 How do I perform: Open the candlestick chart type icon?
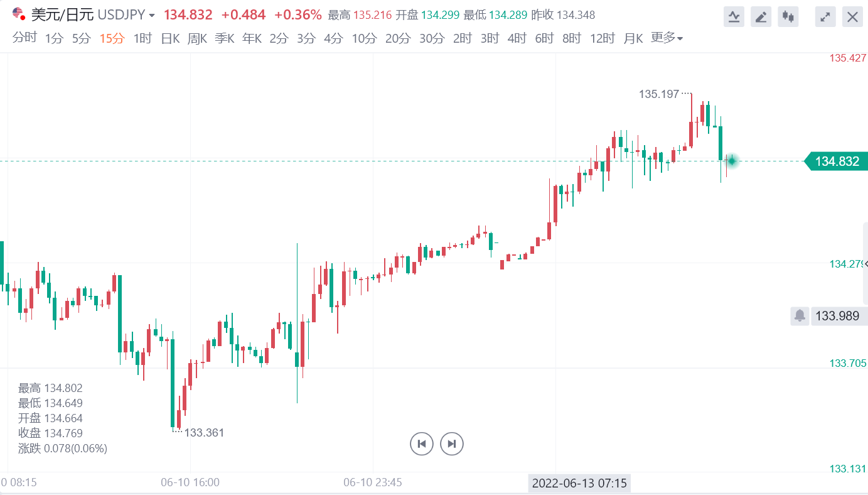[x=788, y=16]
